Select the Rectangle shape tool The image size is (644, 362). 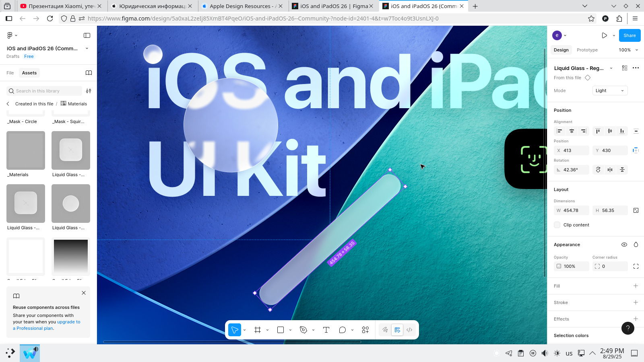coord(281,330)
